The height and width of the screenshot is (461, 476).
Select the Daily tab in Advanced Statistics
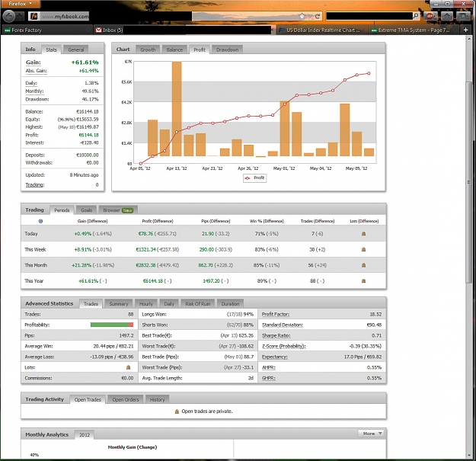click(169, 303)
